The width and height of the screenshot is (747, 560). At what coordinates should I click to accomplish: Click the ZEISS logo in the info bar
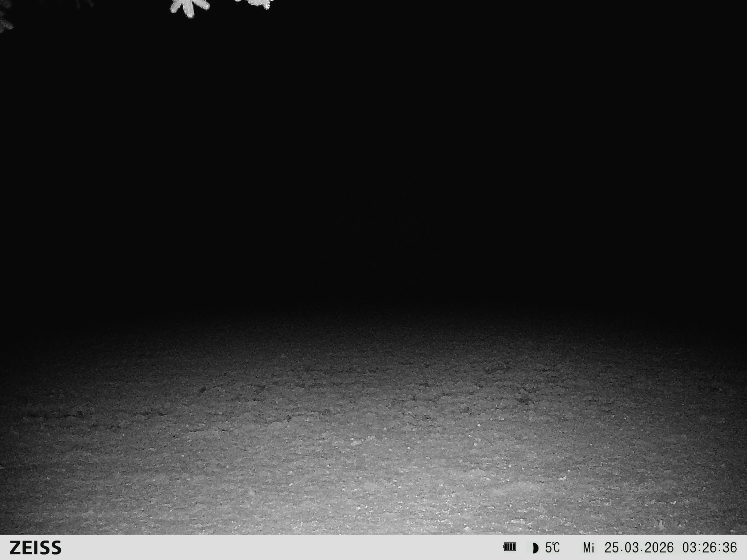35,548
